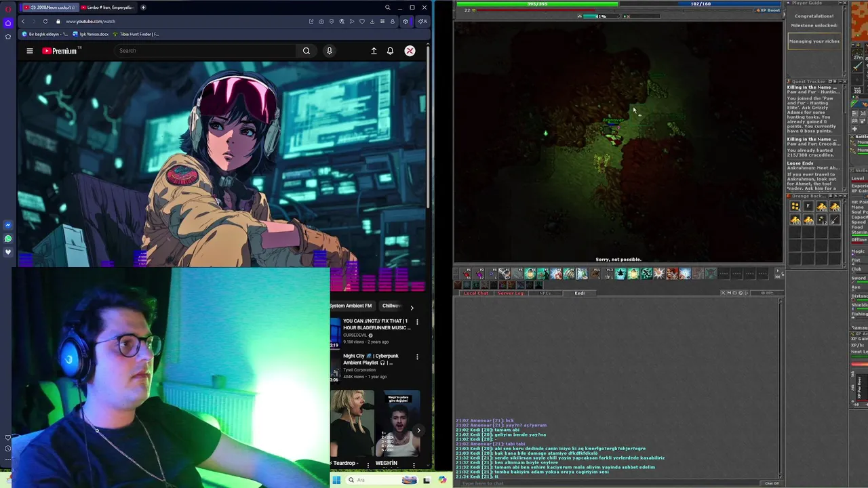Image resolution: width=868 pixels, height=488 pixels.
Task: Click the Opera AI button in toolbar
Action: [422, 21]
